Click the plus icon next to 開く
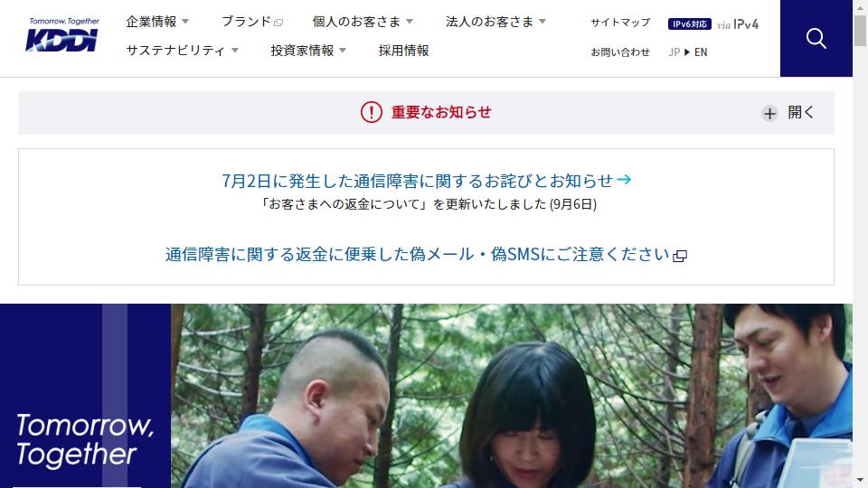This screenshot has height=488, width=868. click(x=769, y=114)
